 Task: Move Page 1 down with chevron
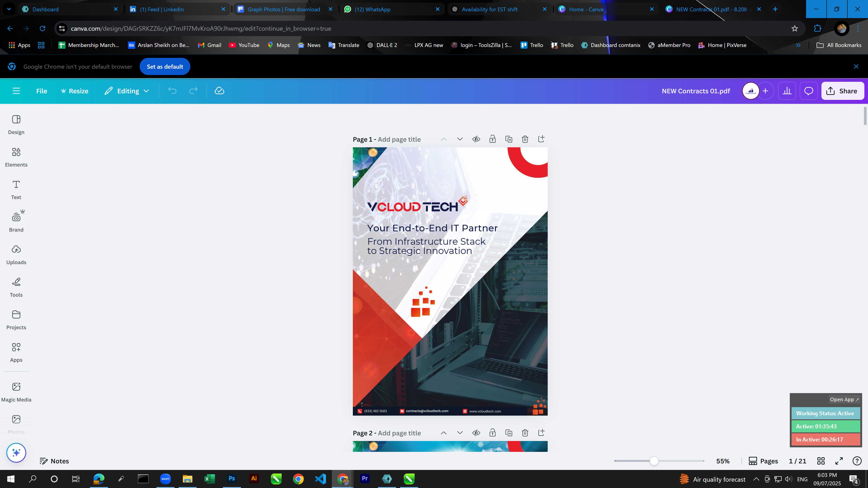coord(460,139)
